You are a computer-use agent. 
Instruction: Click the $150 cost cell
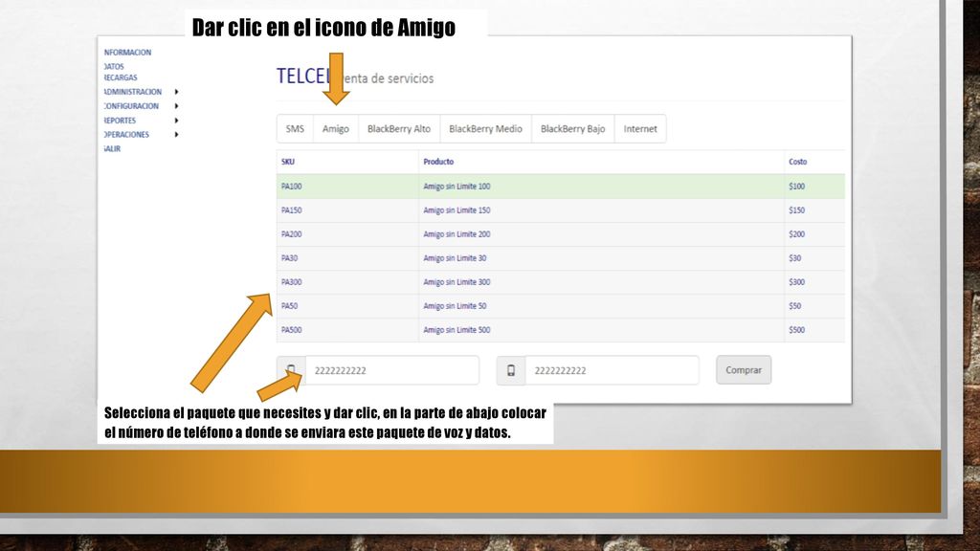[x=814, y=210]
